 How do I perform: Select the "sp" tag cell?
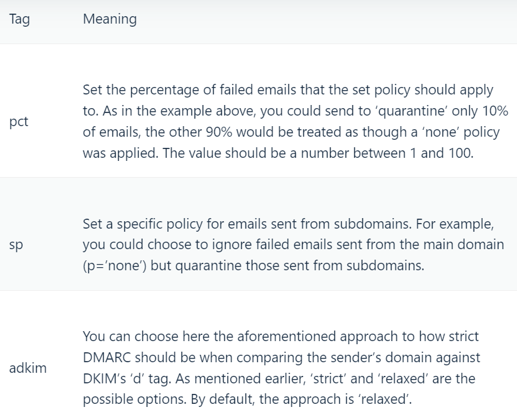(16, 244)
